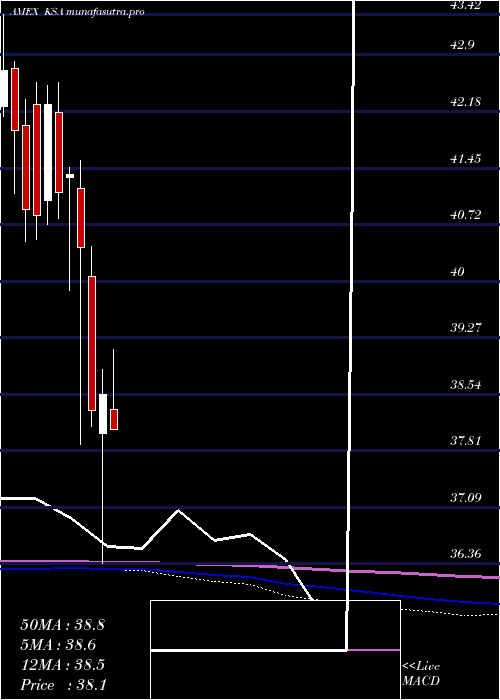Click the tall red candlestick body near 40

pyautogui.click(x=92, y=343)
